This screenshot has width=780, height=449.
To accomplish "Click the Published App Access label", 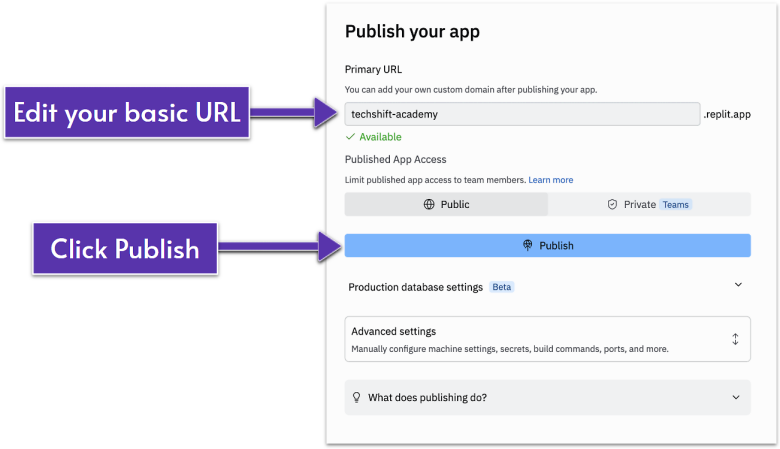I will pyautogui.click(x=395, y=159).
